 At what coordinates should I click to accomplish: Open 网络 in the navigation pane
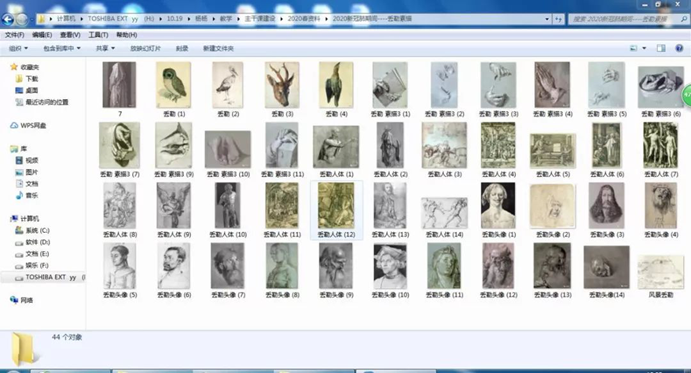tap(21, 300)
